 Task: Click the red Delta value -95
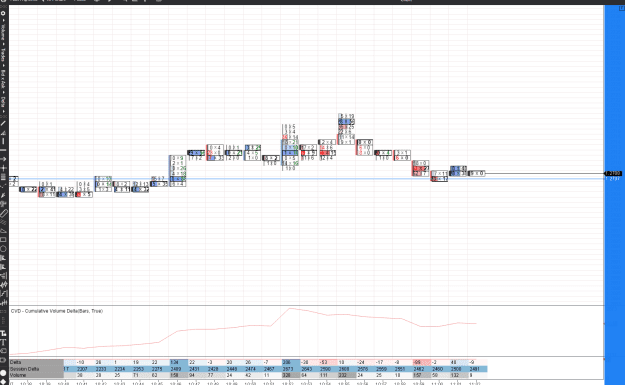417,362
